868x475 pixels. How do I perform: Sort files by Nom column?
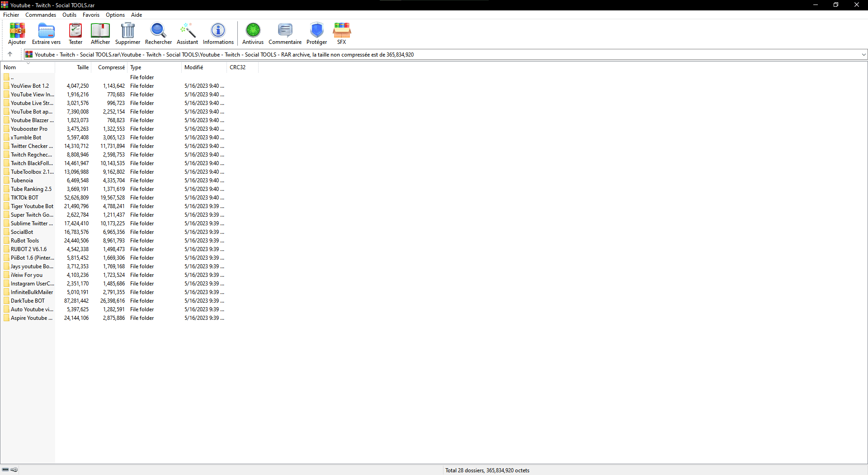pyautogui.click(x=28, y=67)
